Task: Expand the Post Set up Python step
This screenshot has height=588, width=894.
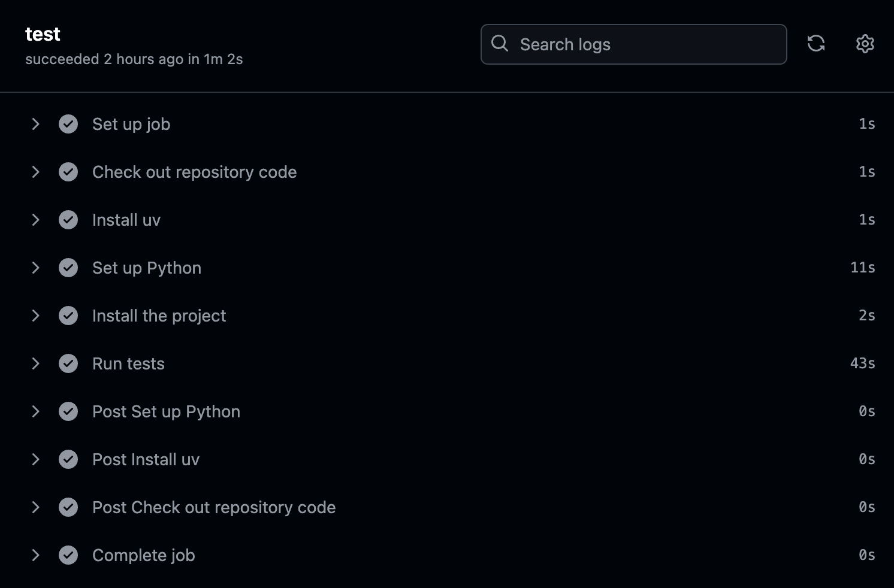Action: pos(35,411)
